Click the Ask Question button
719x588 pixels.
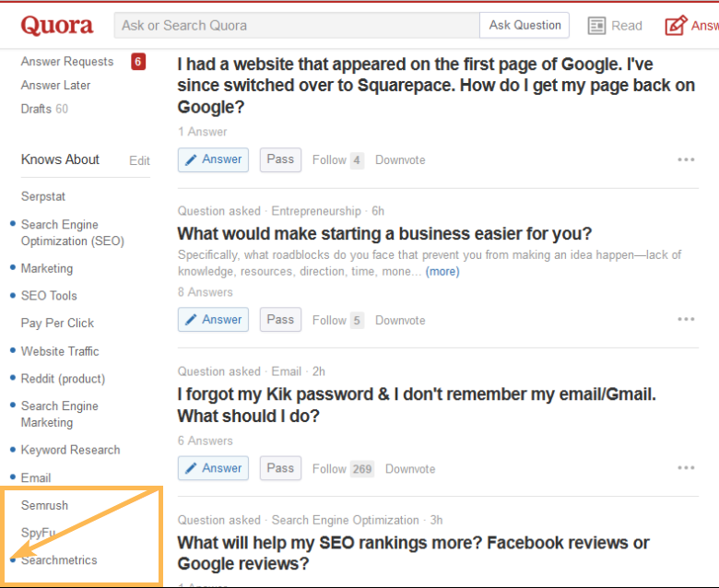tap(525, 25)
